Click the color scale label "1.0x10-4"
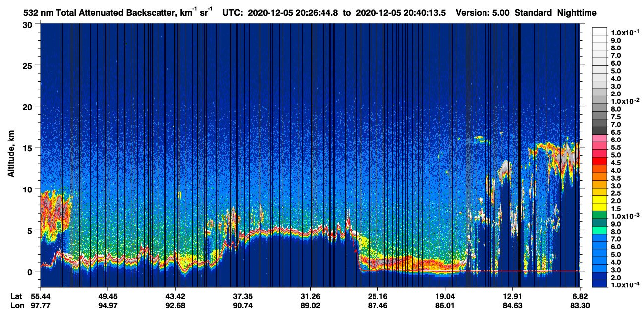This screenshot has height=330, width=644. click(625, 285)
